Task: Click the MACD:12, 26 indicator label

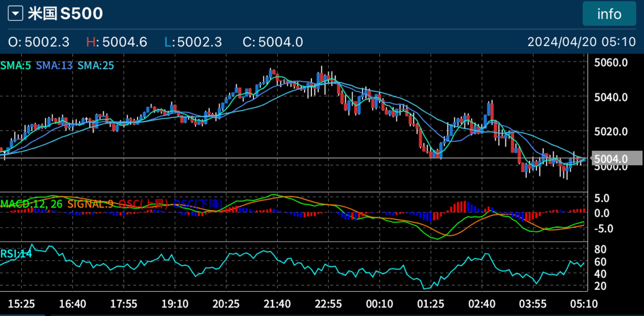Action: pyautogui.click(x=31, y=204)
